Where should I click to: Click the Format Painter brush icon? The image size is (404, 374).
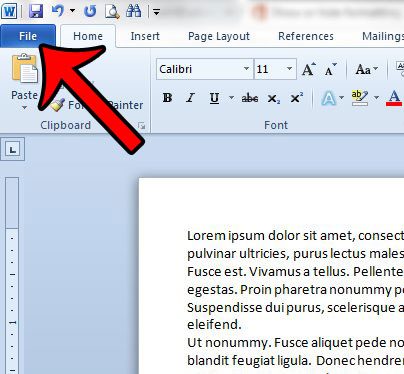tap(57, 105)
